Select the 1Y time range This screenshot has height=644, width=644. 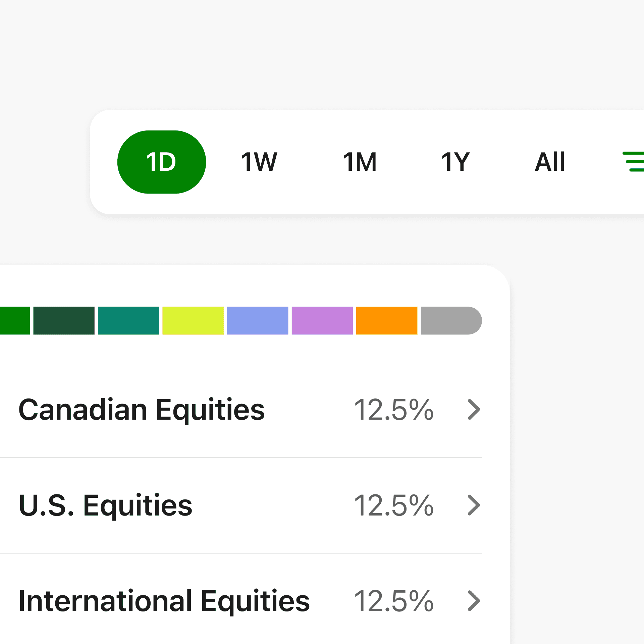[455, 162]
